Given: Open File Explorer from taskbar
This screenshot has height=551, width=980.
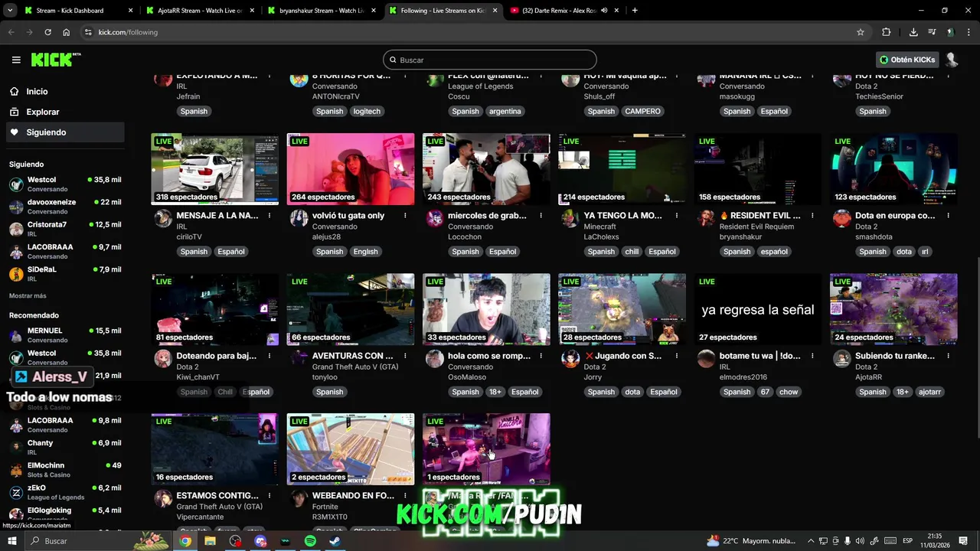Looking at the screenshot, I should pyautogui.click(x=210, y=541).
